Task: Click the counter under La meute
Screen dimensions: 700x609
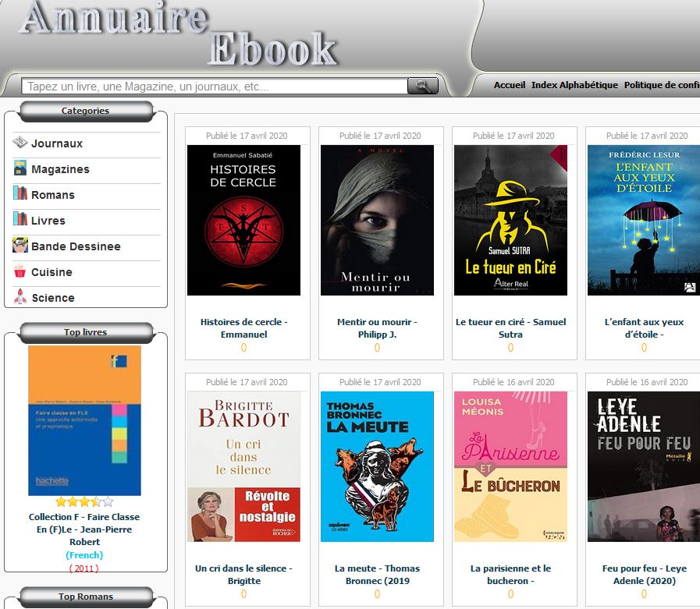Action: tap(377, 594)
